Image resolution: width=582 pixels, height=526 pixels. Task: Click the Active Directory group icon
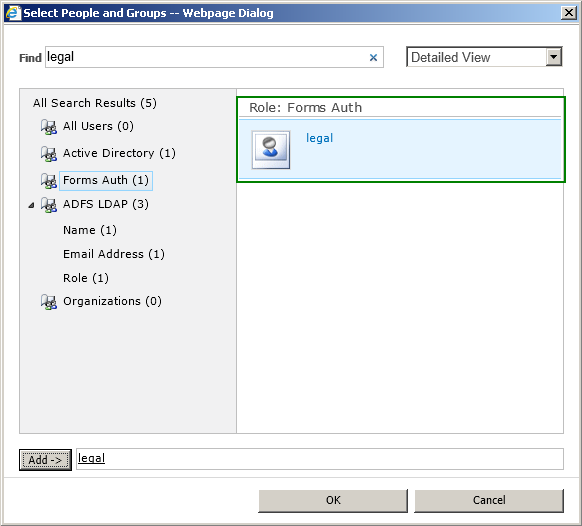click(49, 154)
